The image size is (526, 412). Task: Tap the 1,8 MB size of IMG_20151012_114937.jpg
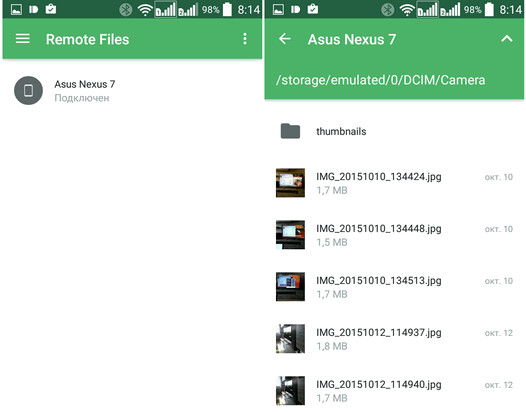tap(332, 346)
